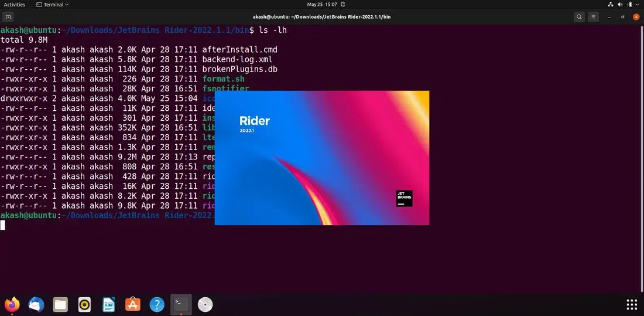
Task: Open Ubuntu Software store icon
Action: (x=133, y=304)
